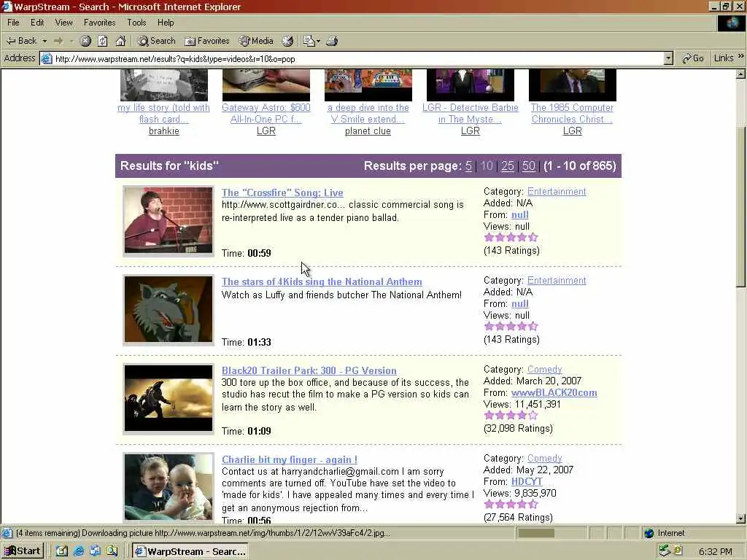Screen dimensions: 747x560
Task: Open 'The "Crossfire" Song: Live' title
Action: coord(282,192)
